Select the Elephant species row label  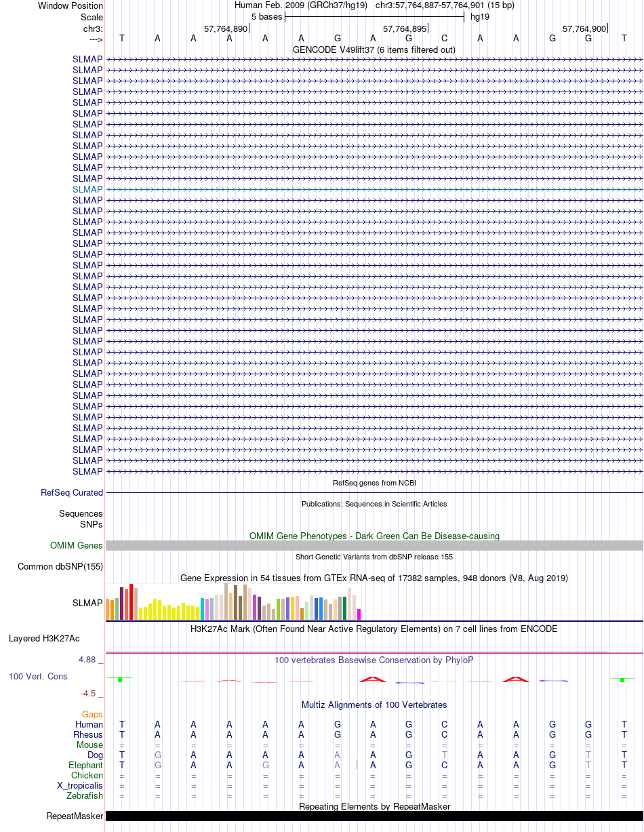[85, 766]
